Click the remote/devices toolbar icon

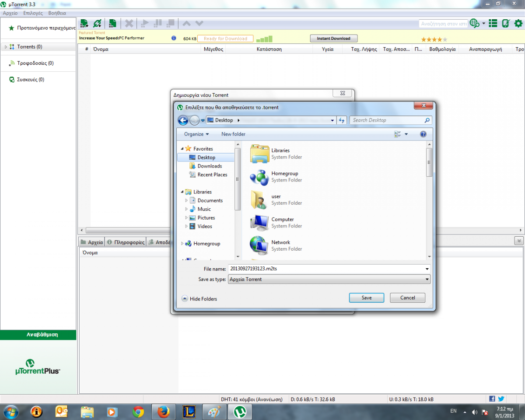pos(506,23)
